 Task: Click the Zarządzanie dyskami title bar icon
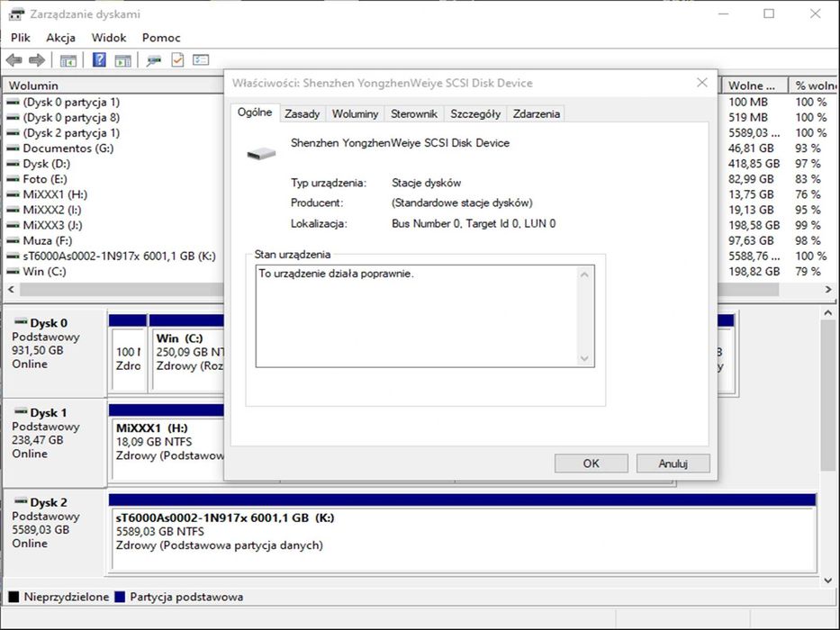(16, 13)
